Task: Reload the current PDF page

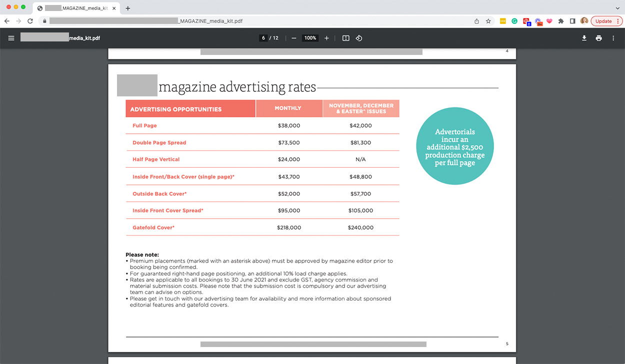Action: (x=30, y=21)
